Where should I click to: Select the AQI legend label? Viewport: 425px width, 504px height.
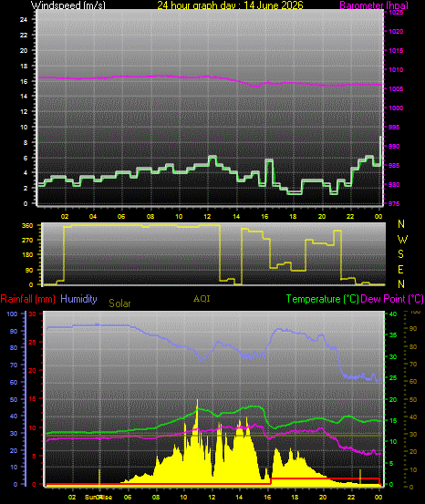(x=202, y=299)
